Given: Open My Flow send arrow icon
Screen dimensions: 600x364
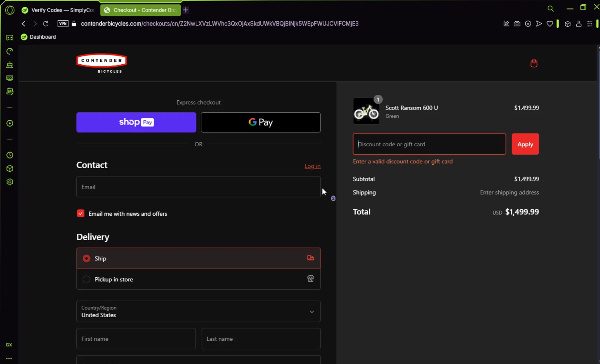Looking at the screenshot, I should coord(539,24).
